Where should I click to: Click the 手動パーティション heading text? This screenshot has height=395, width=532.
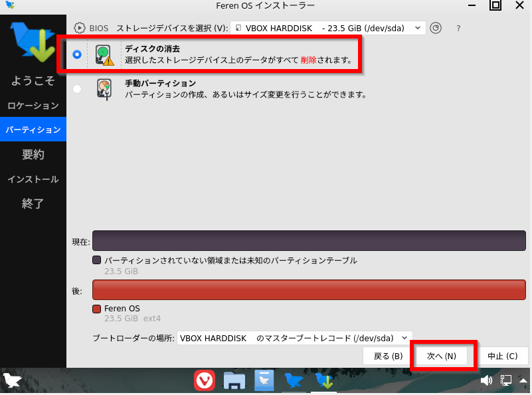(161, 84)
